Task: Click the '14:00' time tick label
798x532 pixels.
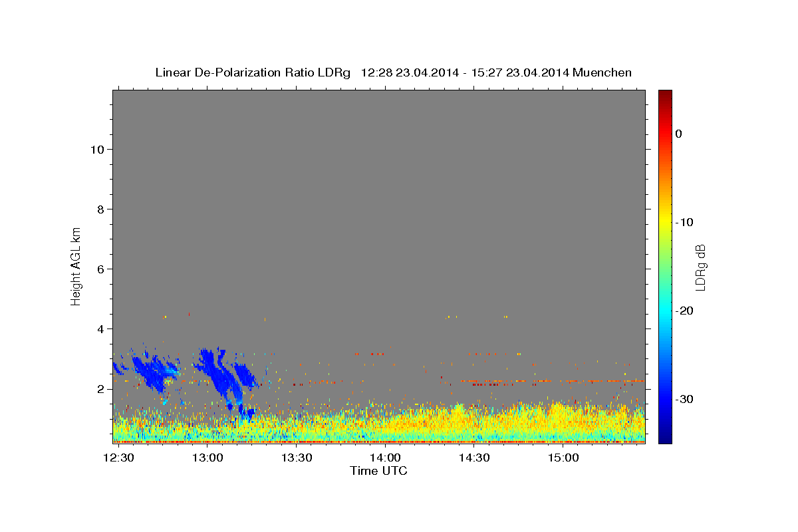Action: 385,458
